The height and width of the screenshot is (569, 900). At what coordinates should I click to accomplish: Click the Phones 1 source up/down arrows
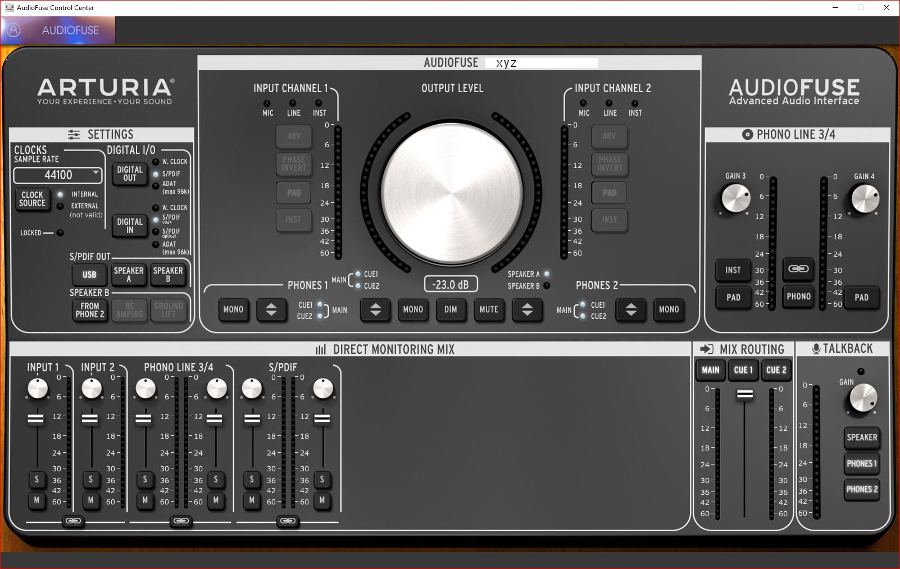[271, 309]
